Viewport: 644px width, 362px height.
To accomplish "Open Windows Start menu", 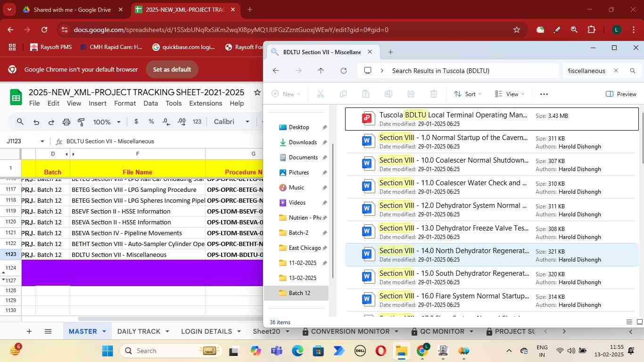I will click(107, 351).
